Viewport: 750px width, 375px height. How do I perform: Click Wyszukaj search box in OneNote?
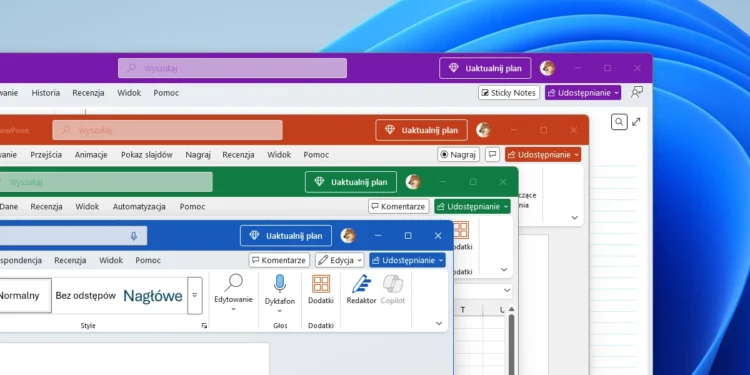232,68
